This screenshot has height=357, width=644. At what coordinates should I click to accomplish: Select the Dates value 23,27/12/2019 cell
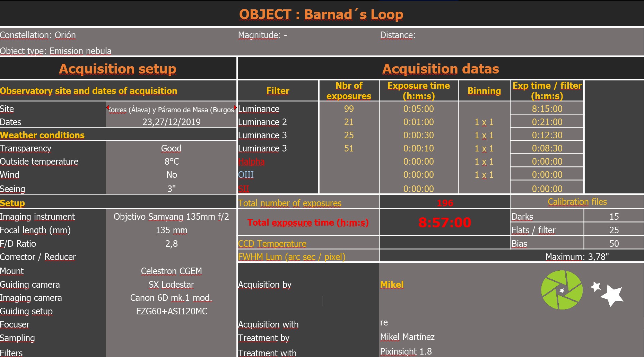pos(171,122)
